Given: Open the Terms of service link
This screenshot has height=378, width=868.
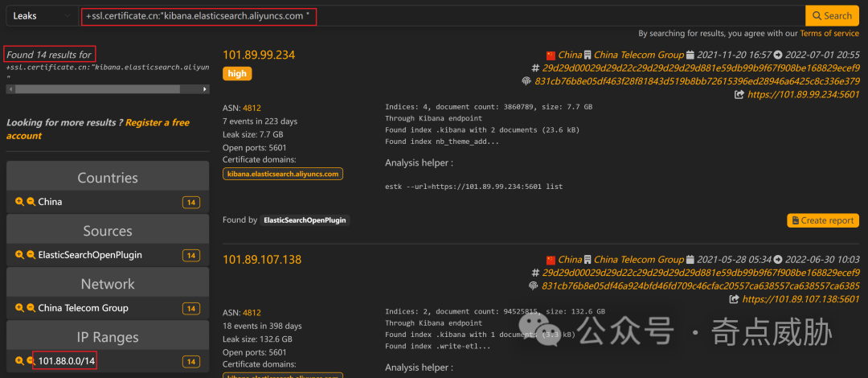Looking at the screenshot, I should point(829,33).
